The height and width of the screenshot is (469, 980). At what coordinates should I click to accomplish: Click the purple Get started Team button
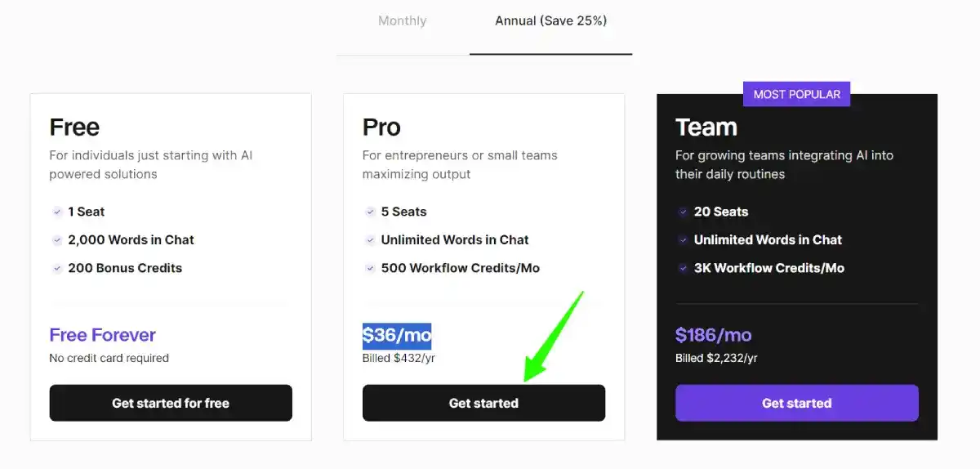tap(796, 403)
